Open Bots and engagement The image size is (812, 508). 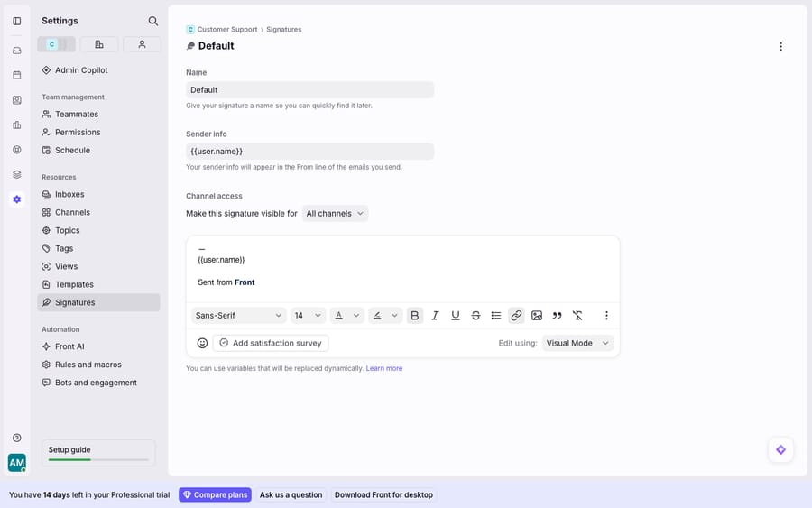(98, 383)
